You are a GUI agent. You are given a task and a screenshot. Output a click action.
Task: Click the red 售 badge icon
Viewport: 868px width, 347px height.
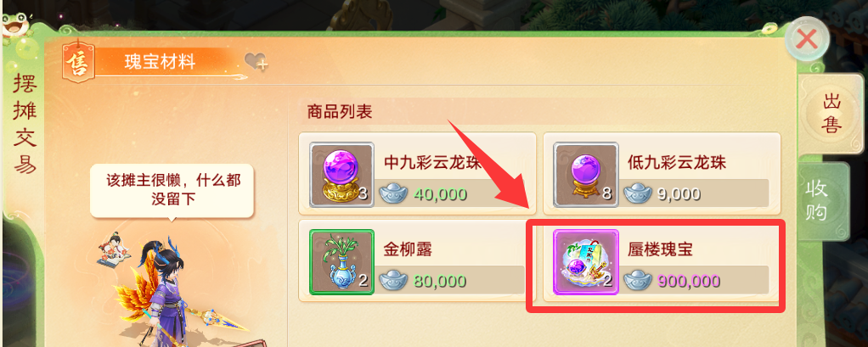click(78, 63)
